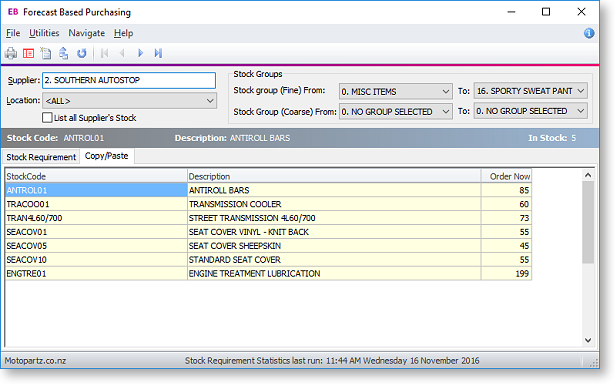Image resolution: width=615 pixels, height=384 pixels.
Task: Click the TRANSMISSION COOLER description cell
Action: tap(334, 204)
